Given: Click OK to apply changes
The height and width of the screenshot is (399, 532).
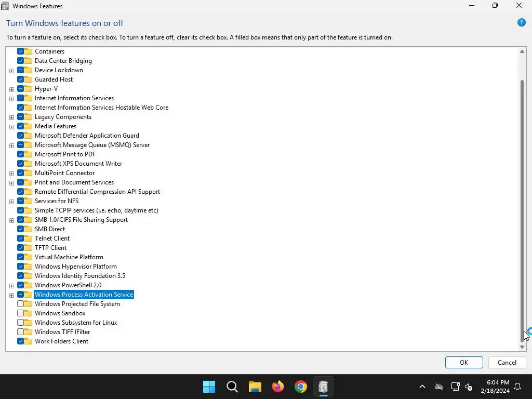Looking at the screenshot, I should pos(464,362).
